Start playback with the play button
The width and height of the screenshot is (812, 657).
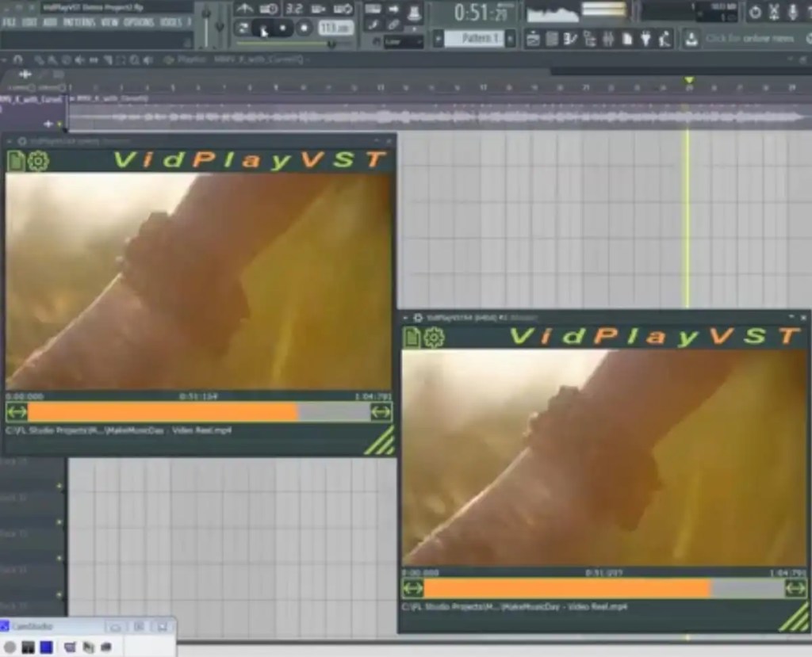click(264, 29)
